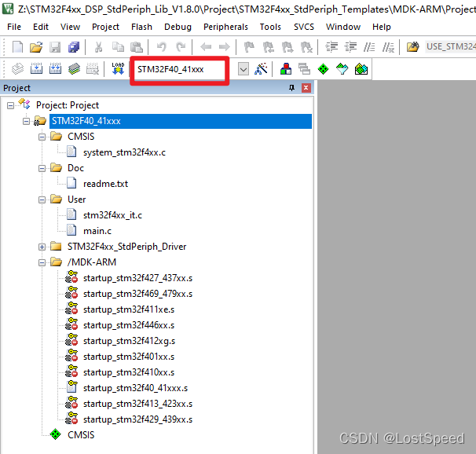Collapse the Doc folder group
The width and height of the screenshot is (476, 454).
coord(42,168)
